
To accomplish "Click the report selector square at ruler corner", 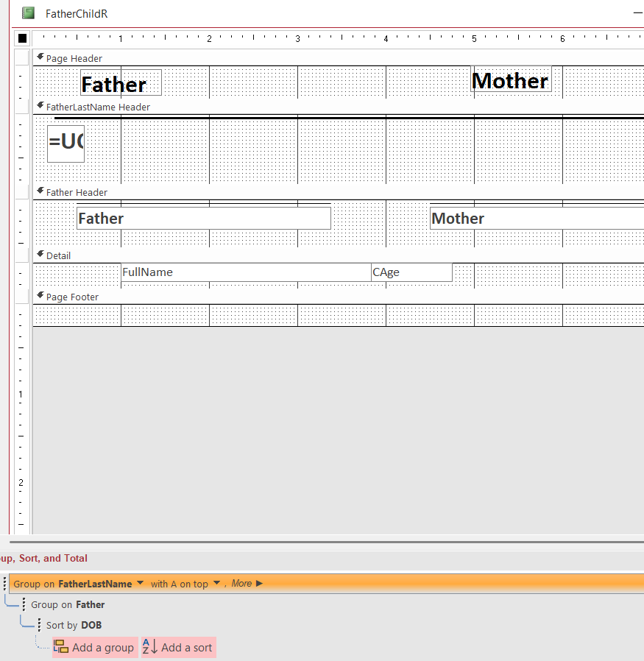I will coord(22,38).
